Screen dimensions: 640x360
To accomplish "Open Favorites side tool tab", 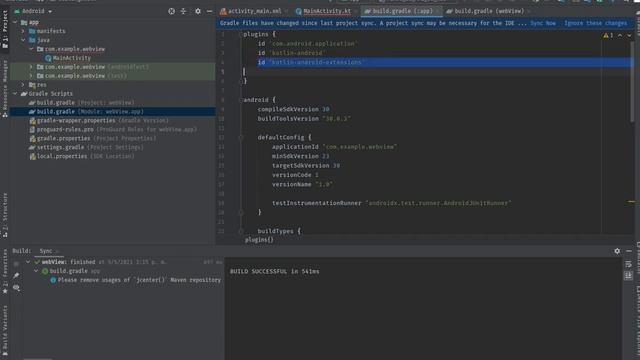I will (5, 271).
